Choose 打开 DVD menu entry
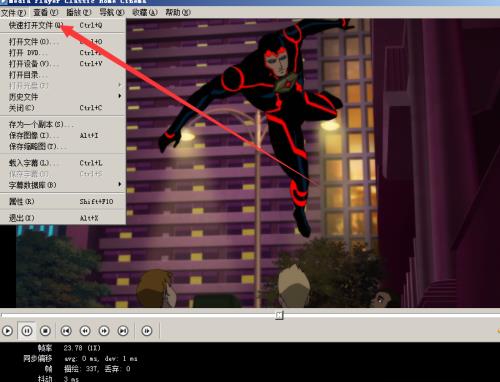Viewport: 500px width, 382px height. pos(63,53)
